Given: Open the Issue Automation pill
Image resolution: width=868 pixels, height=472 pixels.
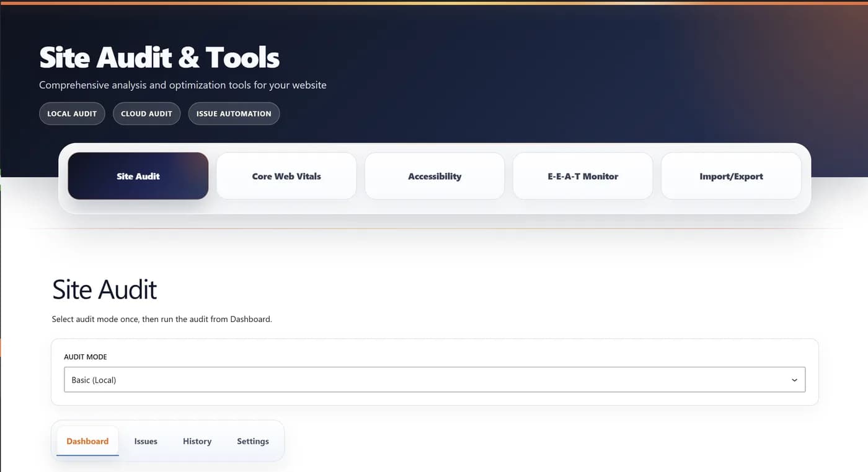Looking at the screenshot, I should [234, 113].
